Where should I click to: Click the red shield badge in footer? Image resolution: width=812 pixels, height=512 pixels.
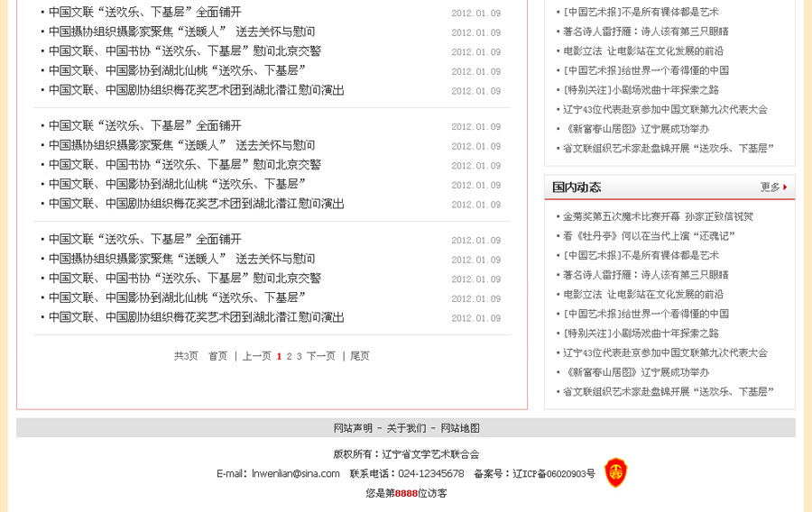click(615, 472)
